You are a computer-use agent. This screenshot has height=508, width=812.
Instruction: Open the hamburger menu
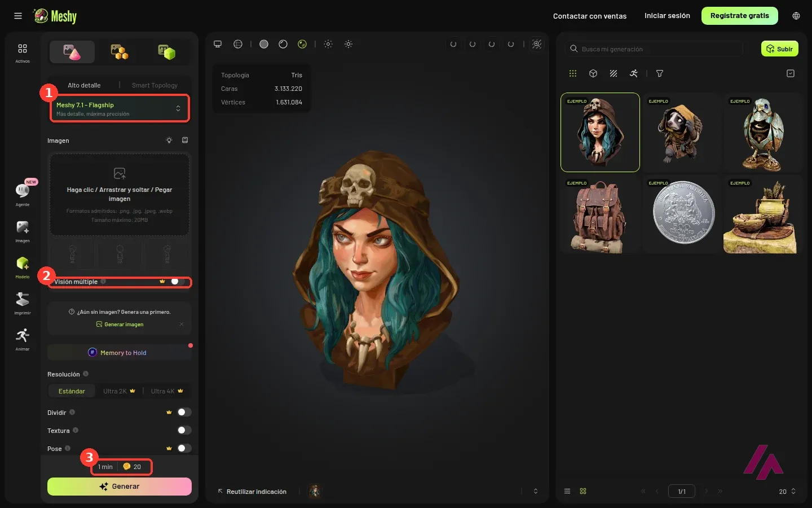tap(18, 16)
